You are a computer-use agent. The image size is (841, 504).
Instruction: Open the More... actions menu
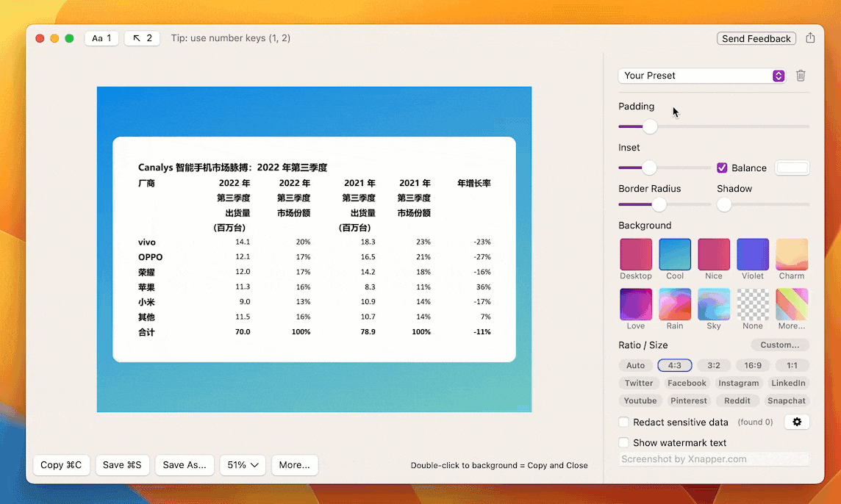[x=294, y=465]
